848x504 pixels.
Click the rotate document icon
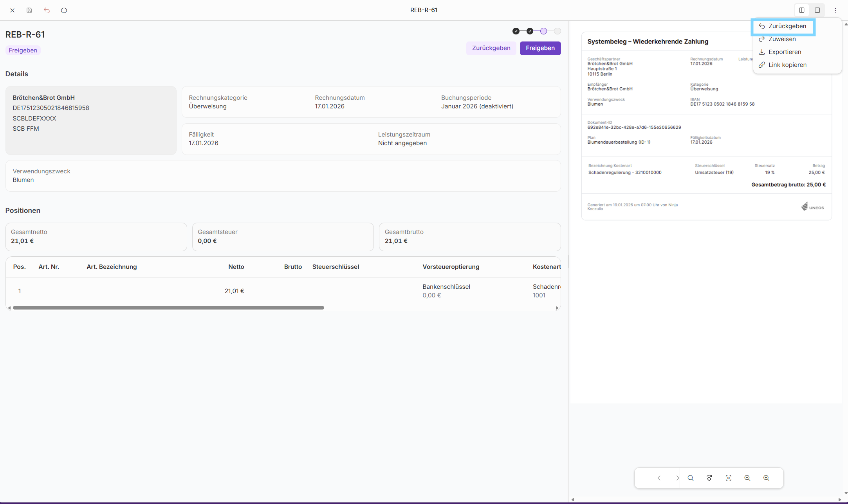[709, 478]
